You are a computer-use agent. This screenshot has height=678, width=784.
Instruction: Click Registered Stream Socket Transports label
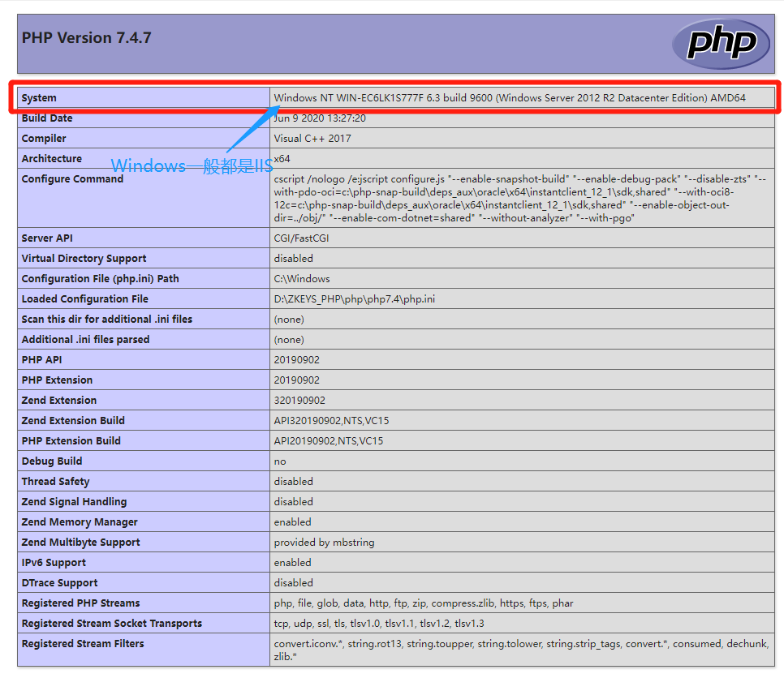tap(111, 624)
